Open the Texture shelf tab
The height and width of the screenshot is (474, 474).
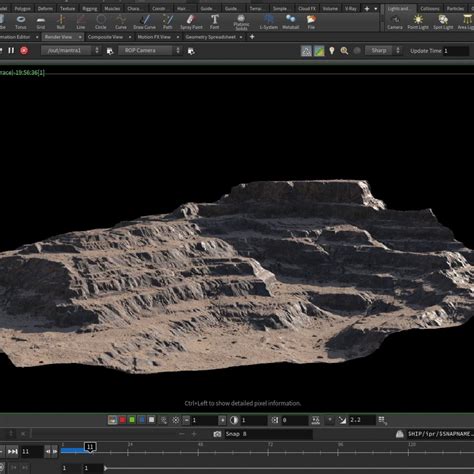tap(67, 9)
